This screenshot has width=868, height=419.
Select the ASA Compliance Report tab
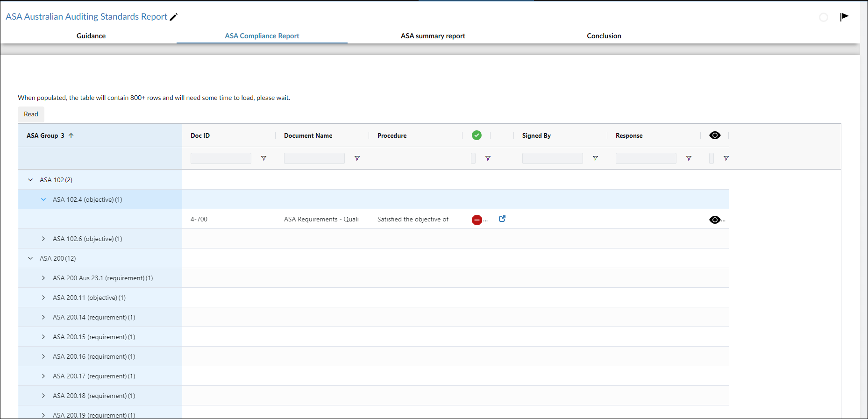pyautogui.click(x=262, y=36)
